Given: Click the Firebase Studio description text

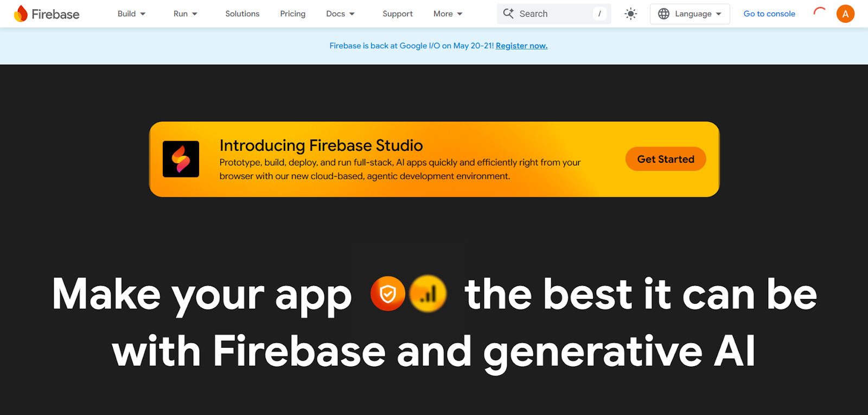Looking at the screenshot, I should [x=400, y=169].
